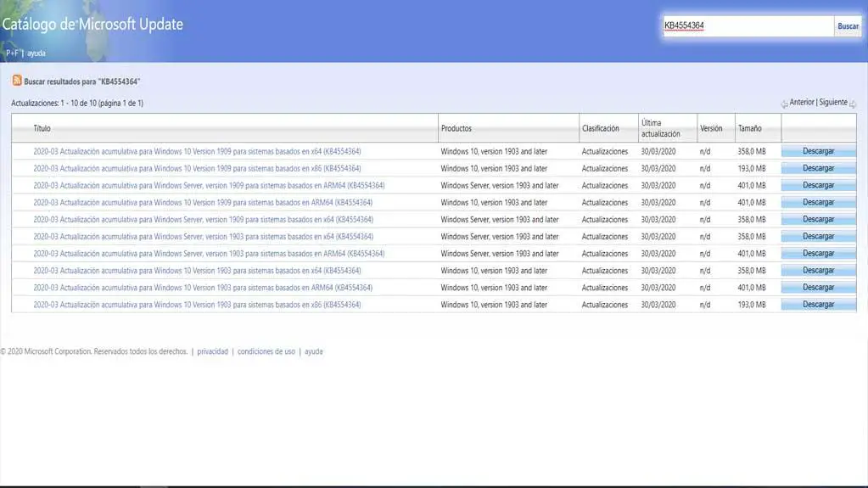Sort by Clasificación column header
868x488 pixels.
click(x=600, y=128)
